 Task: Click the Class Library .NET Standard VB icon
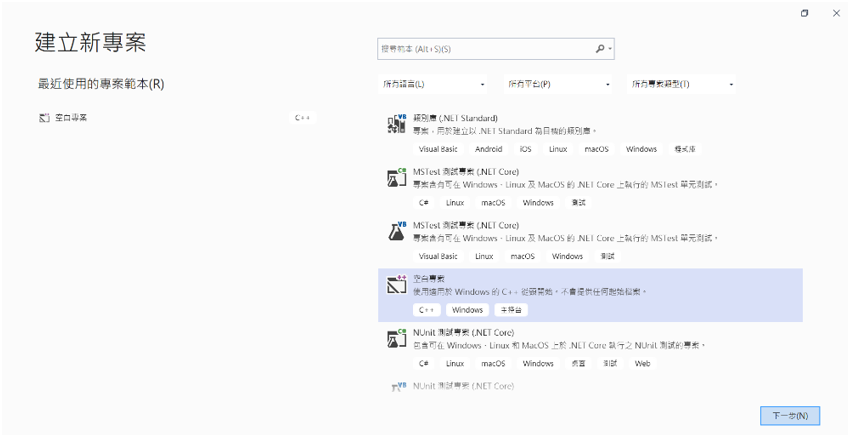point(396,124)
